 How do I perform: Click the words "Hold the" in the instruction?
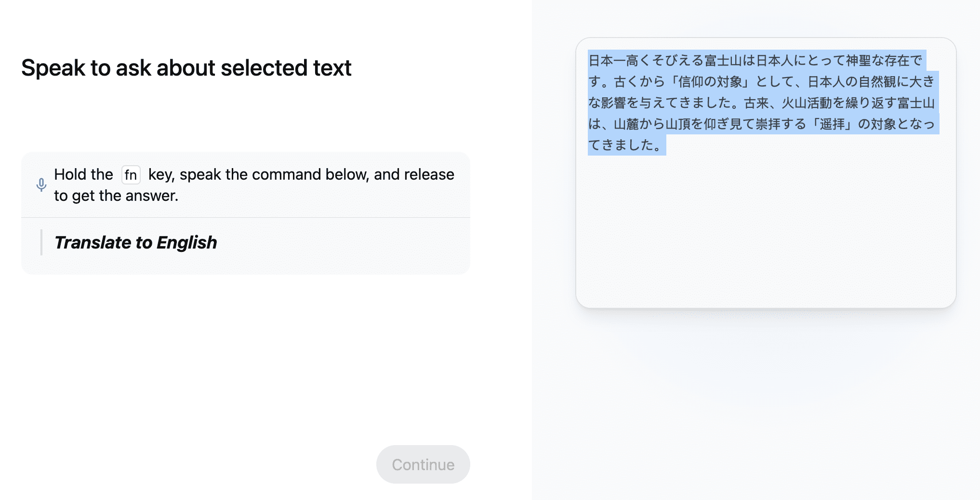coord(83,174)
